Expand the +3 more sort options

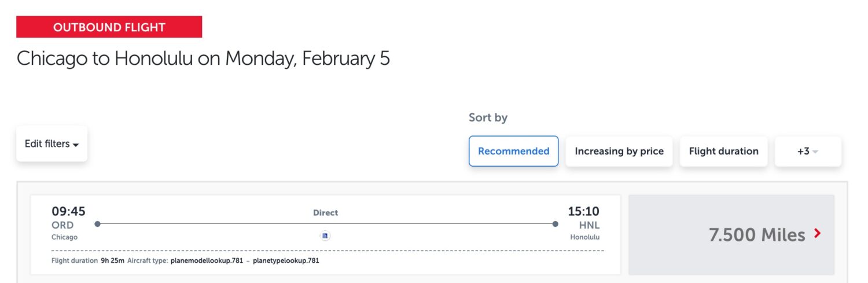[x=807, y=151]
